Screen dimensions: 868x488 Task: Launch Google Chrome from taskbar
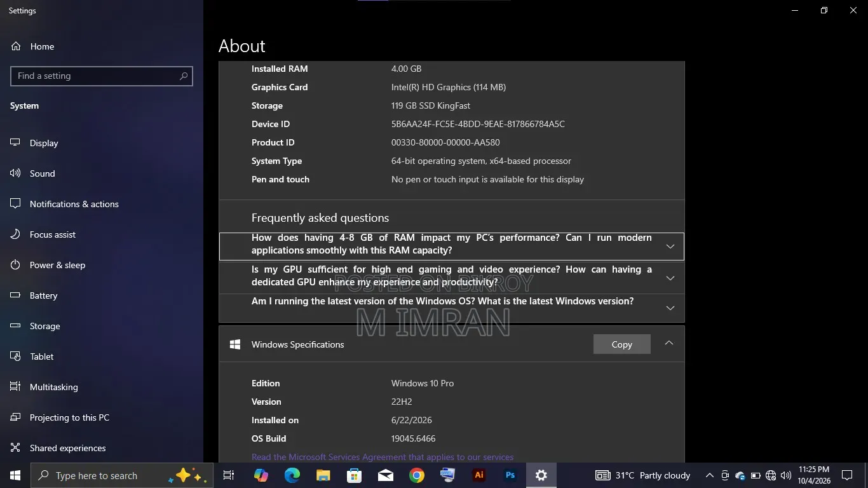416,475
